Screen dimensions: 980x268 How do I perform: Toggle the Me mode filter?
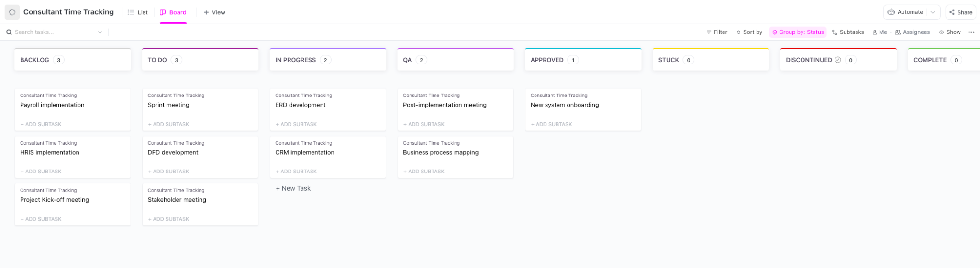tap(880, 32)
